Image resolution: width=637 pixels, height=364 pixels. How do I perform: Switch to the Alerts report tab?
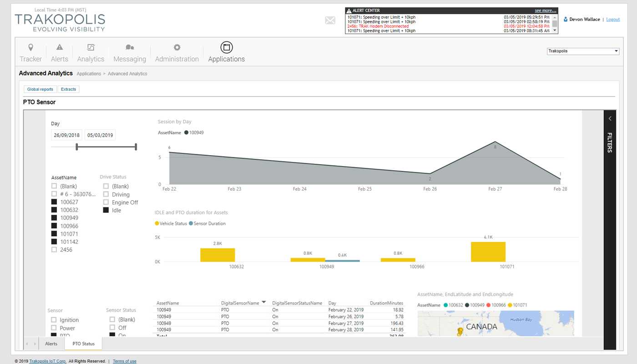51,344
